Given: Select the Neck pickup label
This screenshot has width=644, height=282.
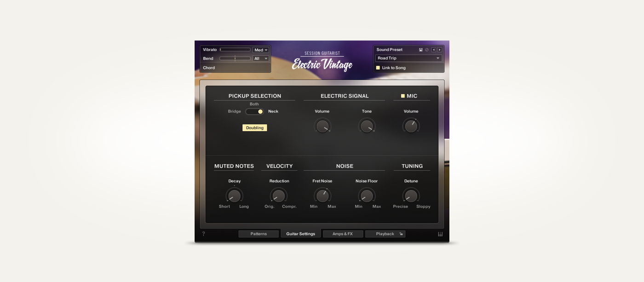Looking at the screenshot, I should (273, 111).
